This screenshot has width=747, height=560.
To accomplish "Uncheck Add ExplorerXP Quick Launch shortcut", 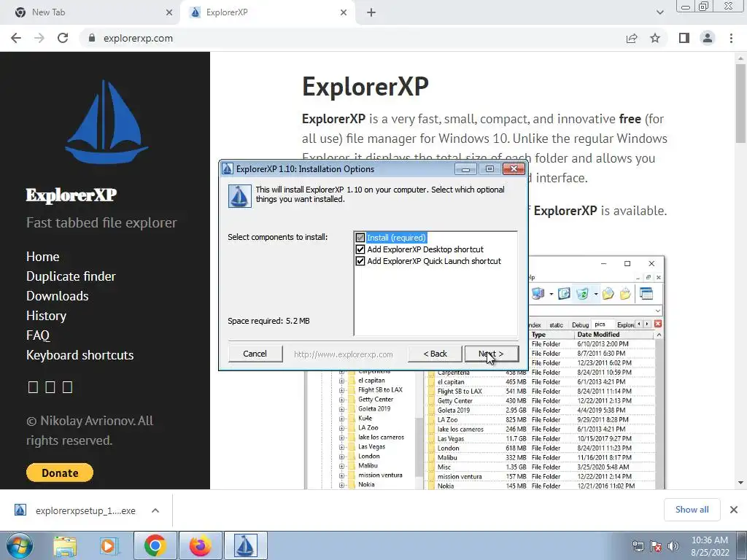I will [x=360, y=261].
